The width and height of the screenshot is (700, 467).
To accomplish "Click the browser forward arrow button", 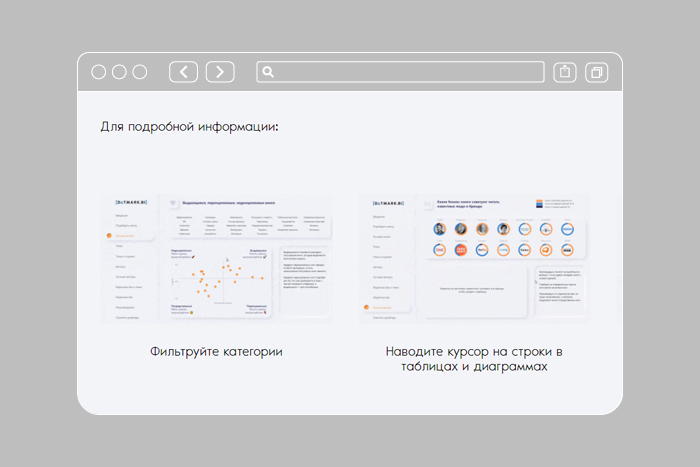I will (220, 72).
